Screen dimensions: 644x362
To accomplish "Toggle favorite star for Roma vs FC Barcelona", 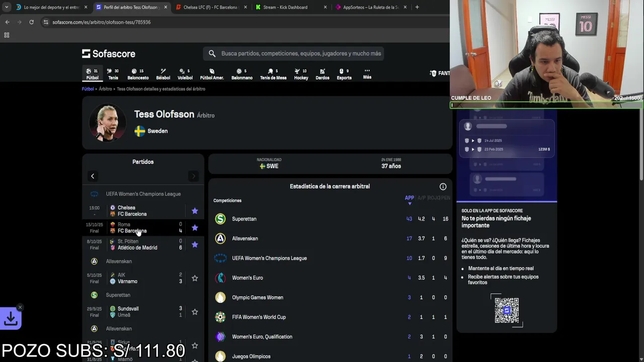I will point(195,228).
